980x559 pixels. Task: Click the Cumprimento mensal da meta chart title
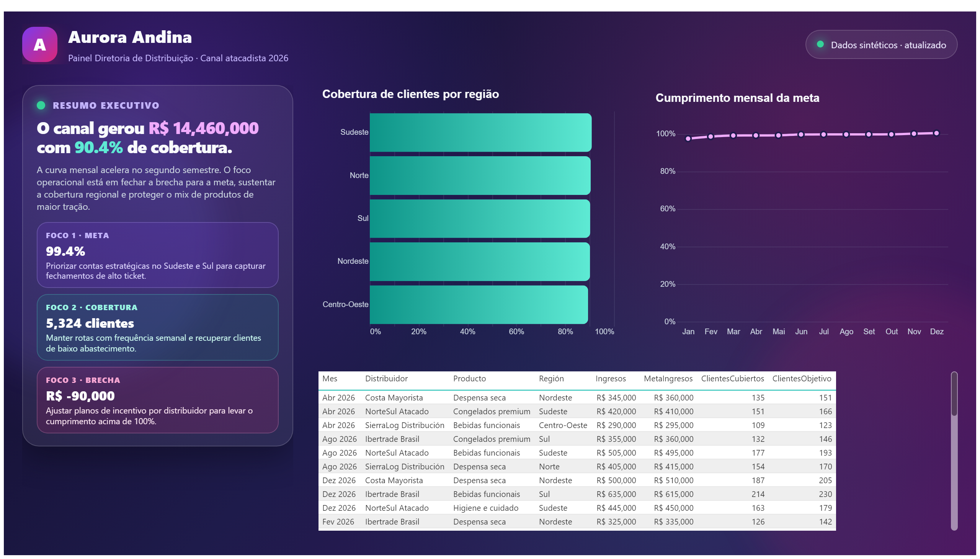737,98
